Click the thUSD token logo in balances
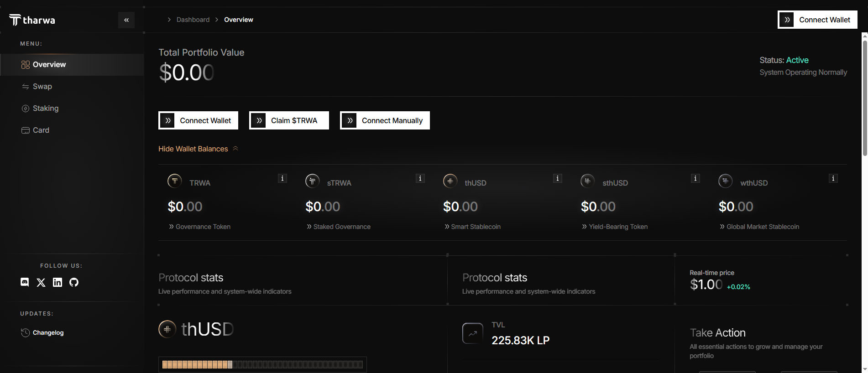This screenshot has height=373, width=868. tap(450, 181)
